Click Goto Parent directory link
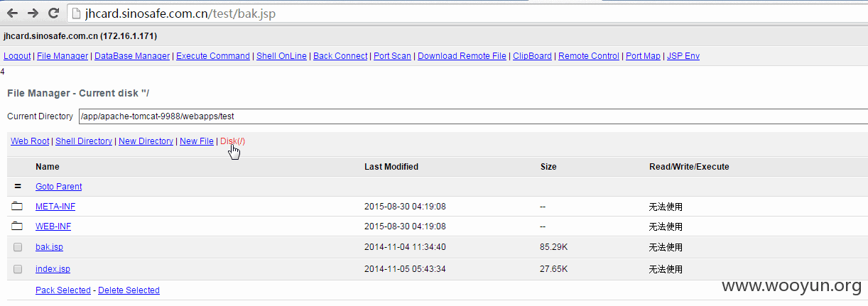The width and height of the screenshot is (868, 306). point(59,187)
